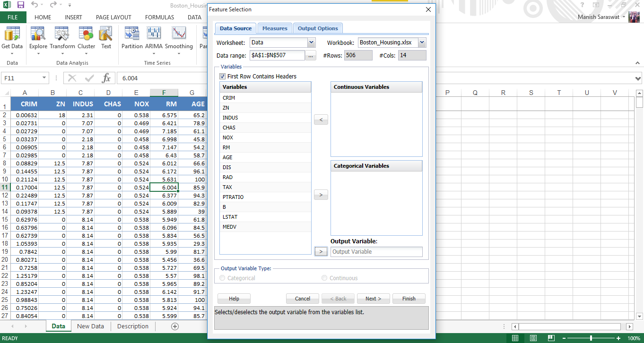Expand the Worksheet dropdown

pos(311,43)
